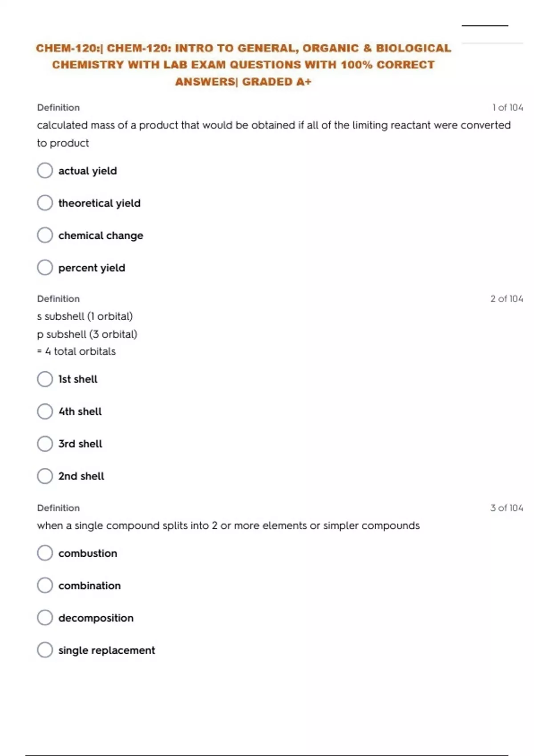Image resolution: width=534 pixels, height=756 pixels.
Task: Pick 'decomposition' as the answer
Action: [45, 618]
